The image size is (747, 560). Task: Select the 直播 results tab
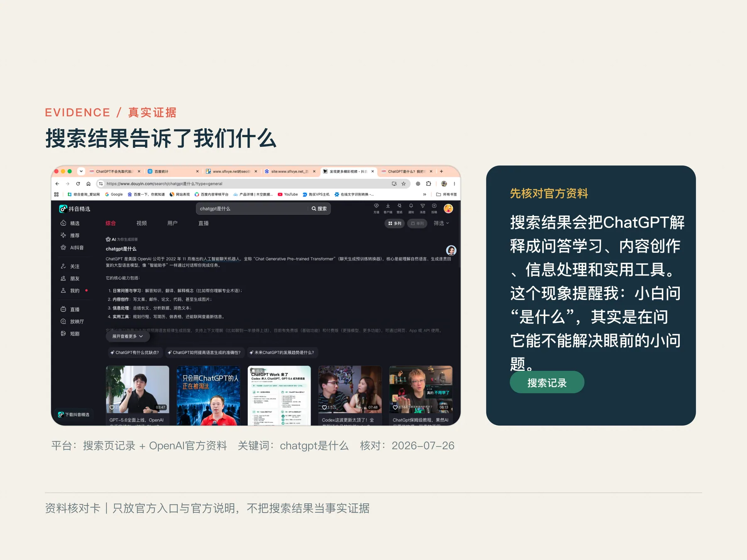click(x=203, y=223)
